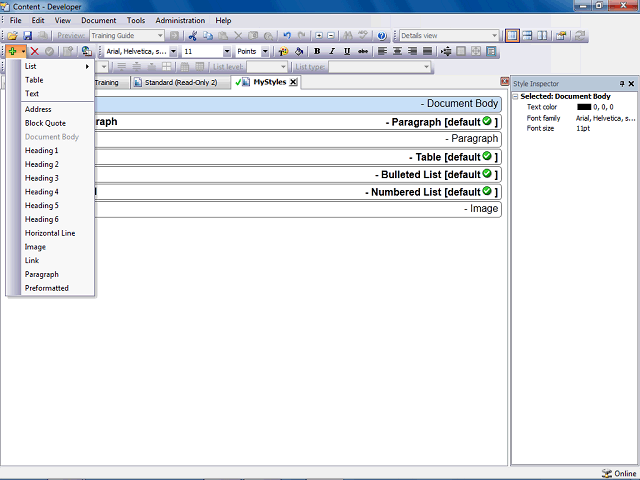Click the globe language icon
640x480 pixels.
[87, 51]
